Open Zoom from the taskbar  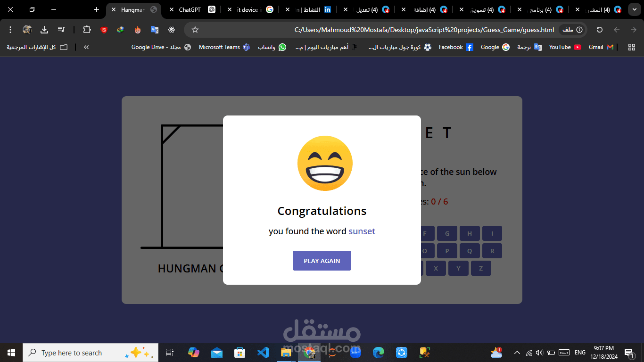pyautogui.click(x=355, y=353)
